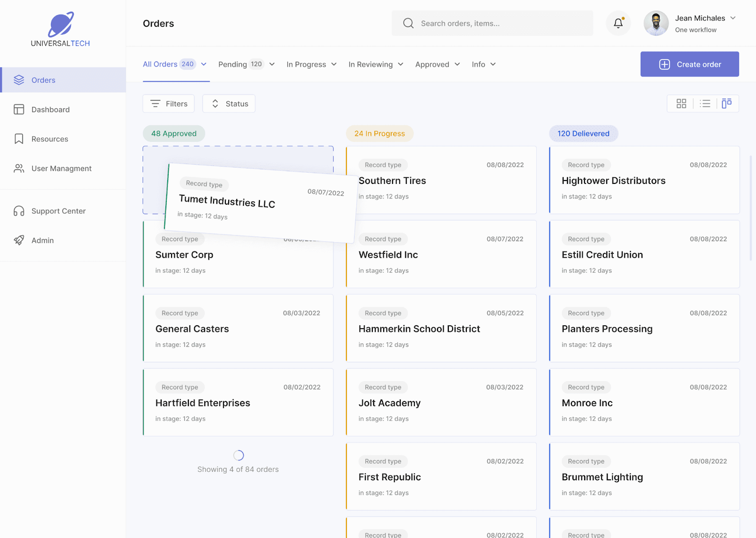
Task: Select the In Reviewing tab
Action: pyautogui.click(x=376, y=64)
